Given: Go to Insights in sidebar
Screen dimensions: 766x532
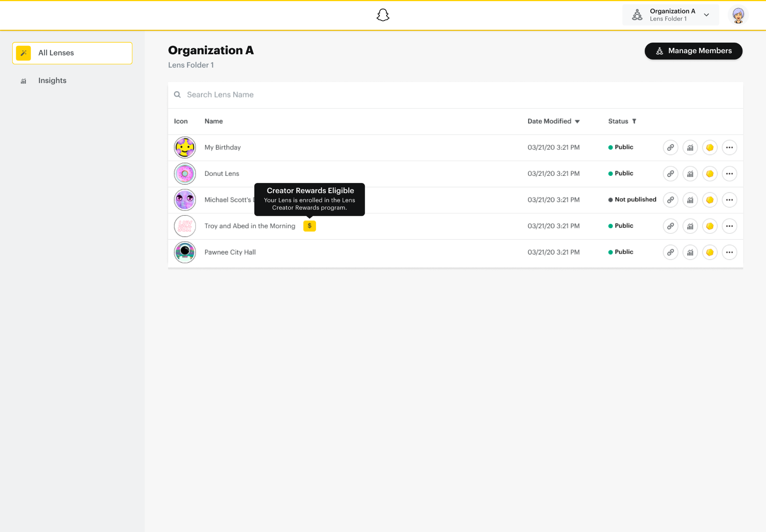Looking at the screenshot, I should coord(52,80).
